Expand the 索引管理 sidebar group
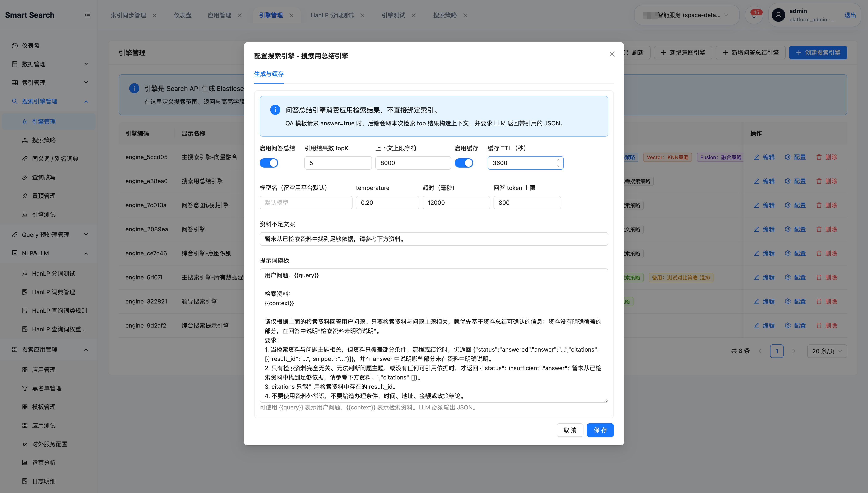The image size is (868, 493). click(x=49, y=83)
